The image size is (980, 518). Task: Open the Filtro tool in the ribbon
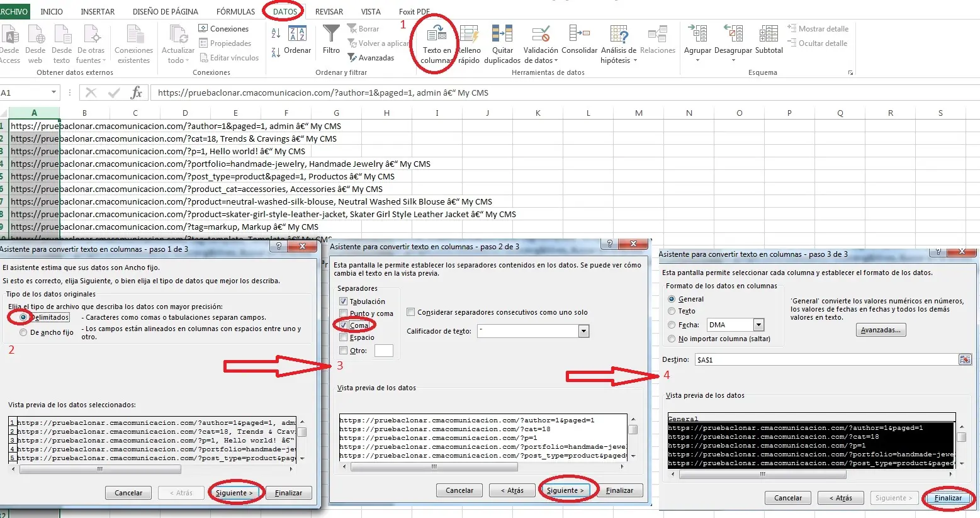[x=331, y=35]
